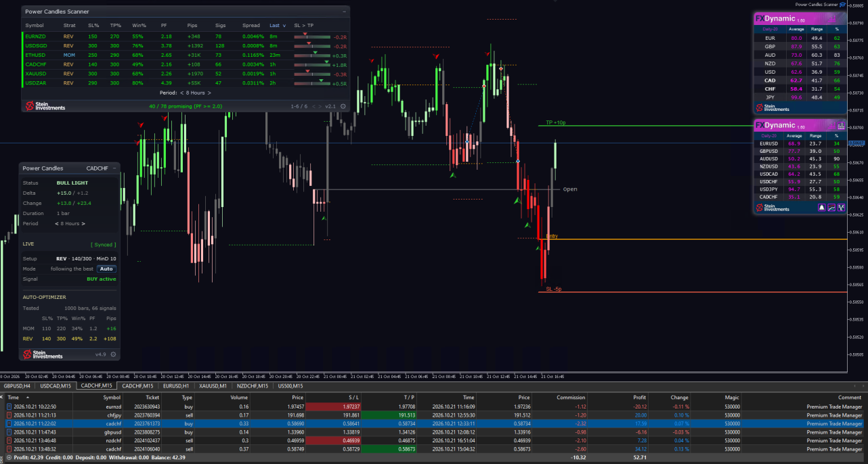The width and height of the screenshot is (868, 464).
Task: Click the TP +10p line label on chart
Action: (555, 122)
